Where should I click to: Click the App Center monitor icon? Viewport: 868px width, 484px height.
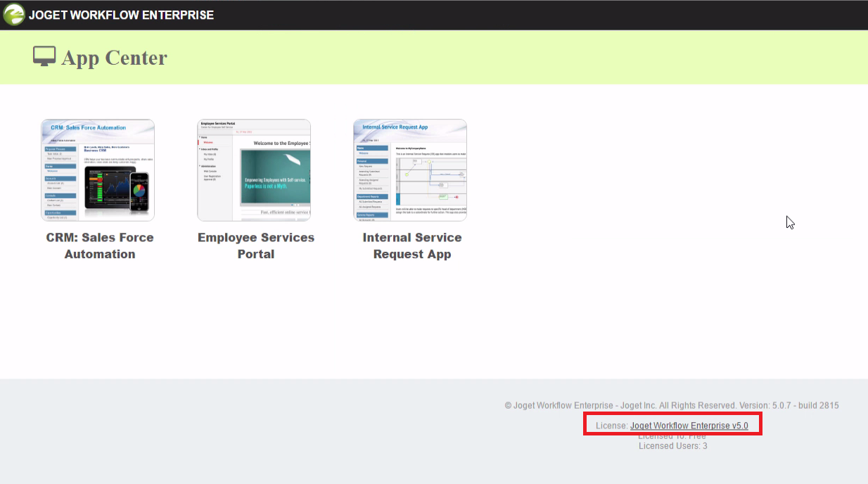(x=44, y=56)
